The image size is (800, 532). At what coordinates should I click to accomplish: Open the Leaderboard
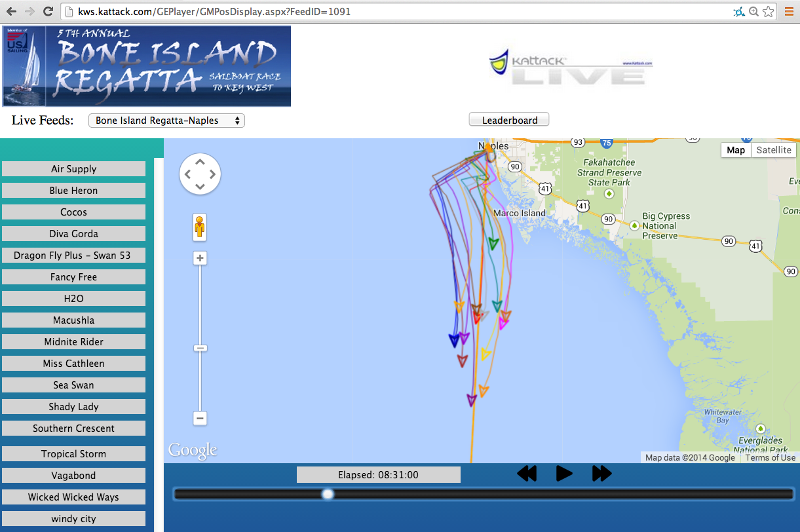509,120
